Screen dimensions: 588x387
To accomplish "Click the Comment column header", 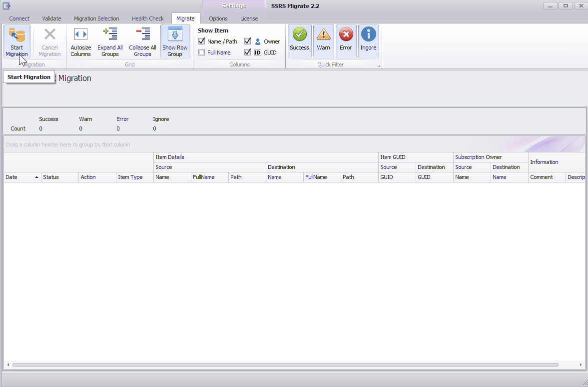I will tap(547, 177).
